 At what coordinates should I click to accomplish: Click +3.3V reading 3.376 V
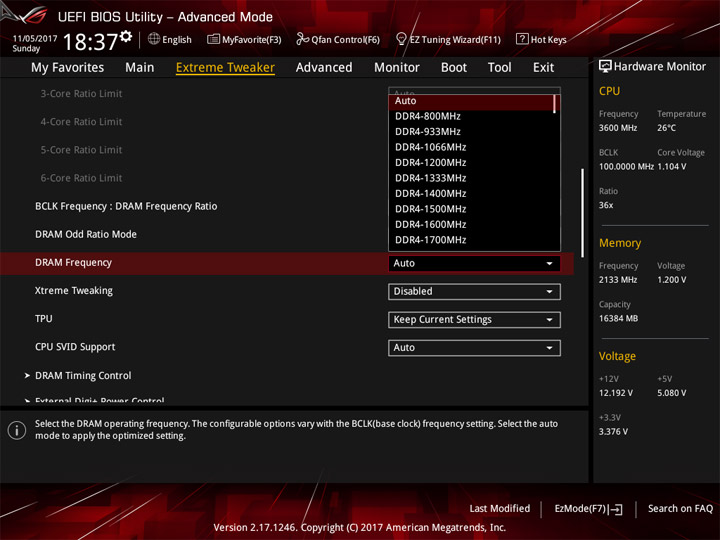tap(613, 432)
